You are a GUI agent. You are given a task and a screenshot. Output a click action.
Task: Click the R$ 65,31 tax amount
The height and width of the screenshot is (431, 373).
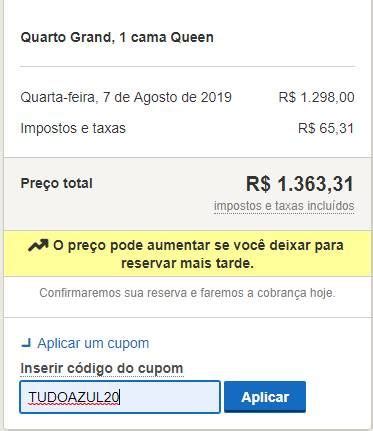click(x=326, y=128)
